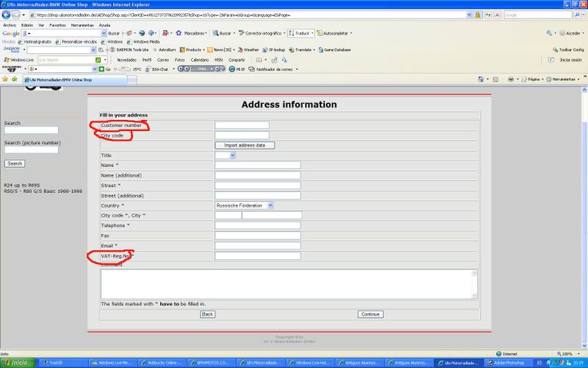Click the Customer number input field
The image size is (588, 368).
pos(242,125)
